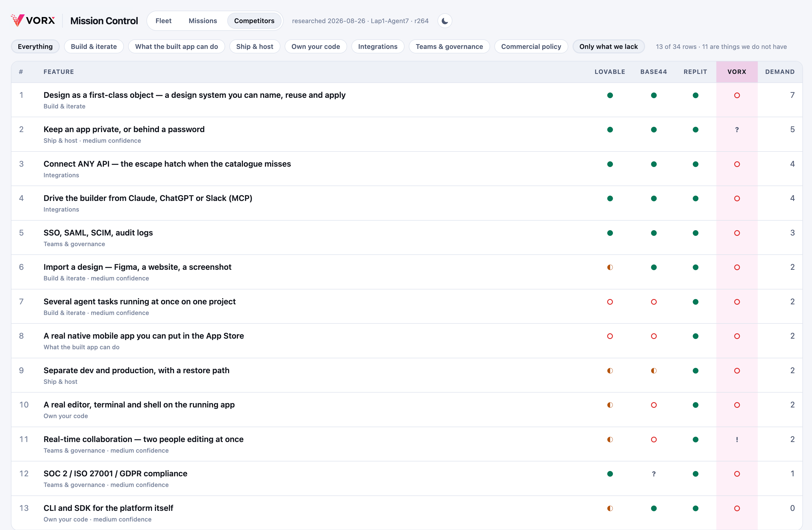Click Base44's green dot in CLI and SDK row
812x530 pixels.
coord(653,508)
